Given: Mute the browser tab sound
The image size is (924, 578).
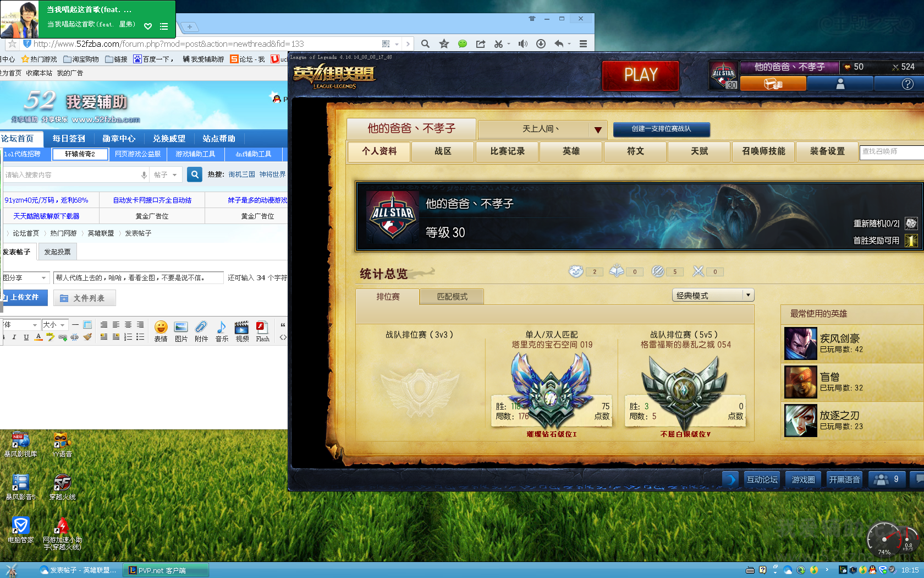Looking at the screenshot, I should pos(522,43).
